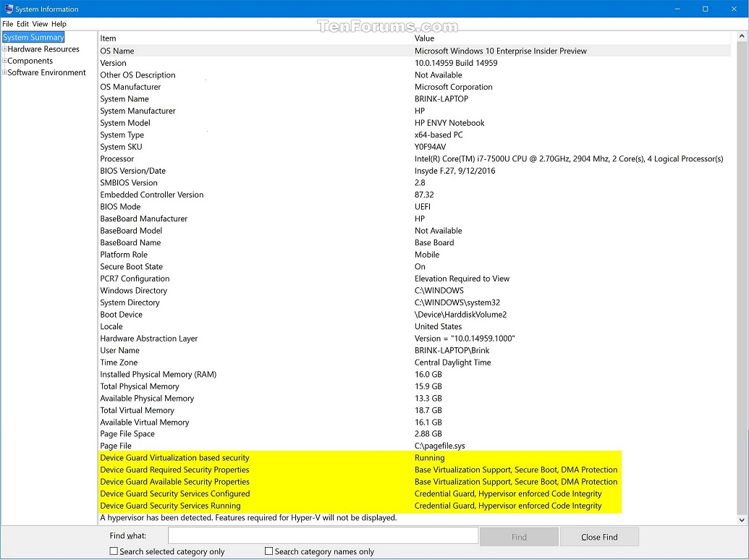The height and width of the screenshot is (560, 749).
Task: Click the System Manufacturer row
Action: 415,111
